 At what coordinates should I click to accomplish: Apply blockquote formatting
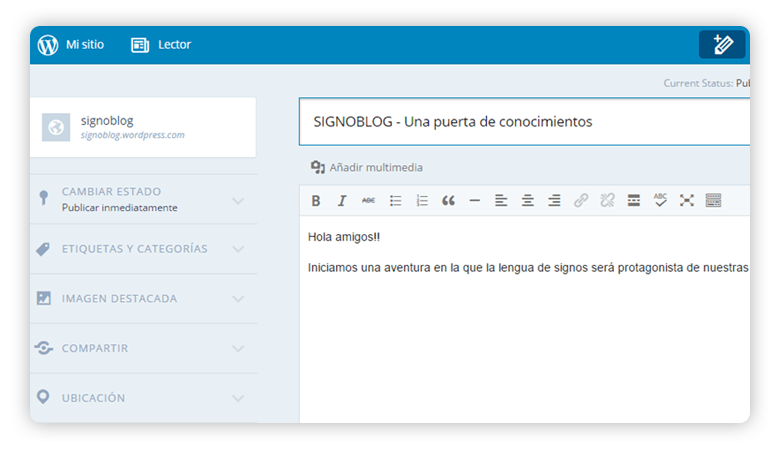point(448,200)
